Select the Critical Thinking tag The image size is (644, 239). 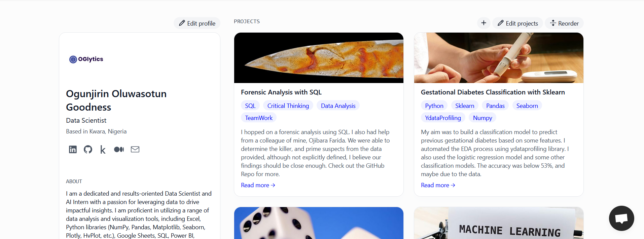(288, 106)
